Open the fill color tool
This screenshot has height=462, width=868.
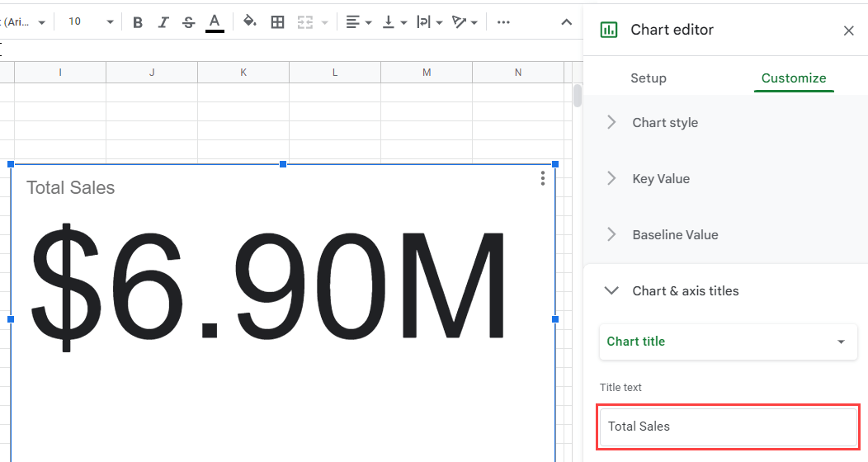tap(250, 21)
